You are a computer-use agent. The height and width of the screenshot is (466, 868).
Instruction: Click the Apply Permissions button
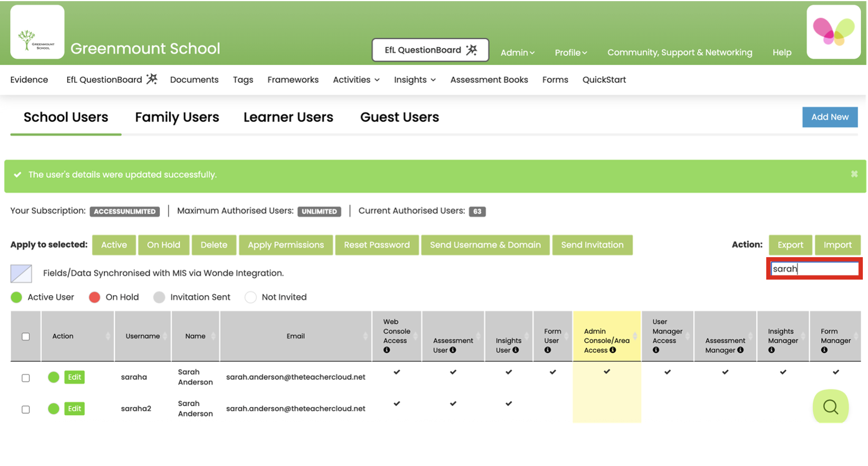[x=286, y=245]
